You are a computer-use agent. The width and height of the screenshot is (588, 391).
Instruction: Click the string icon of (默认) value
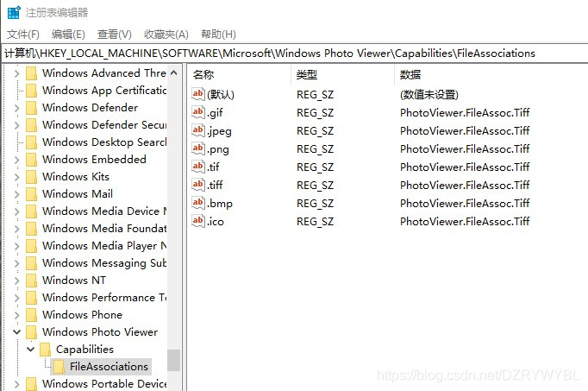click(198, 94)
